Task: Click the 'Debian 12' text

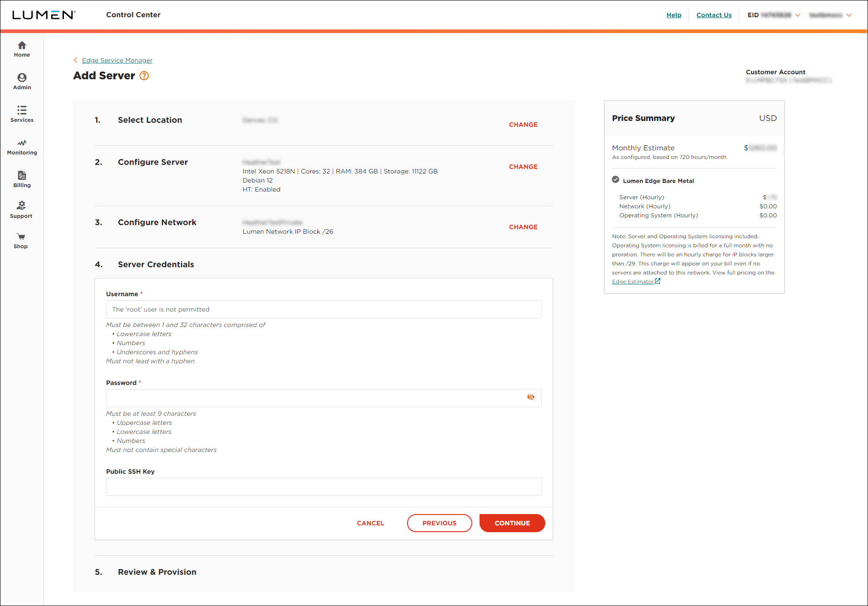Action: coord(257,180)
